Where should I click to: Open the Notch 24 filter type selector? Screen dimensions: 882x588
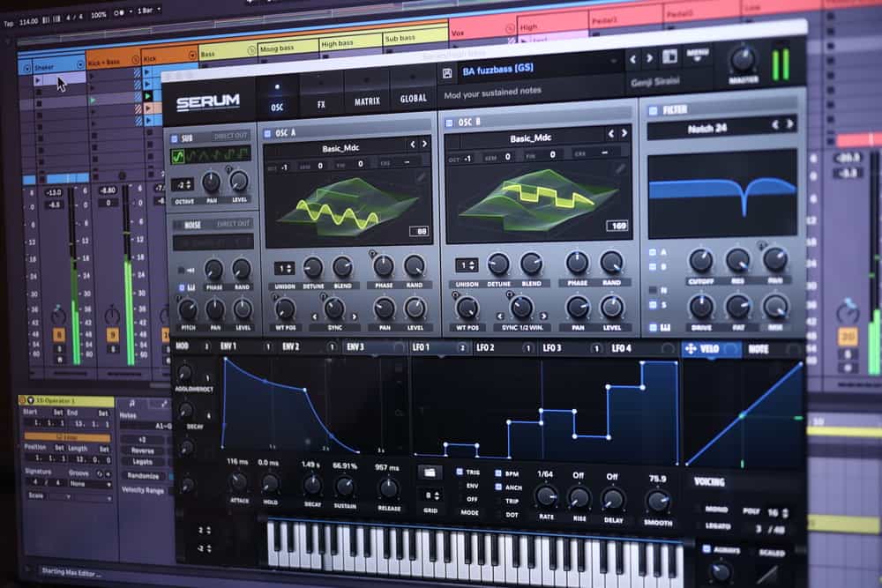706,126
